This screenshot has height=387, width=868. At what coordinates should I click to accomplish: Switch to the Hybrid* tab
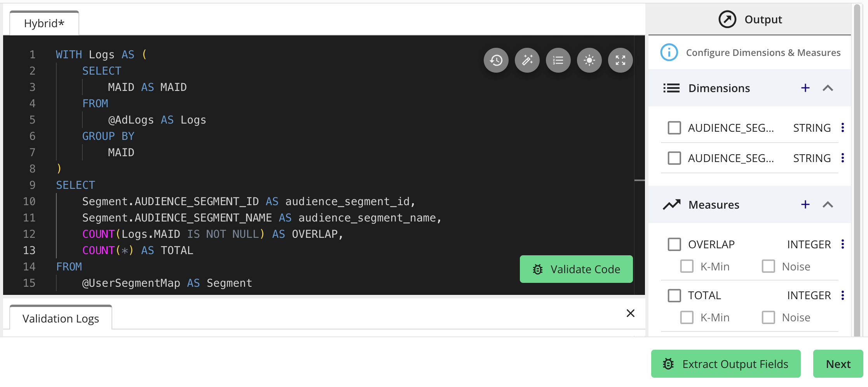point(44,23)
